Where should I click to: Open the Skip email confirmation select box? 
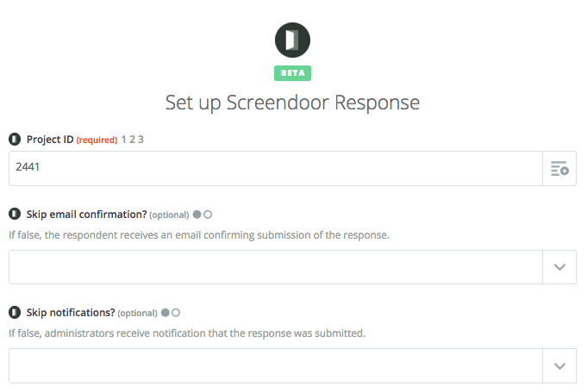276,267
